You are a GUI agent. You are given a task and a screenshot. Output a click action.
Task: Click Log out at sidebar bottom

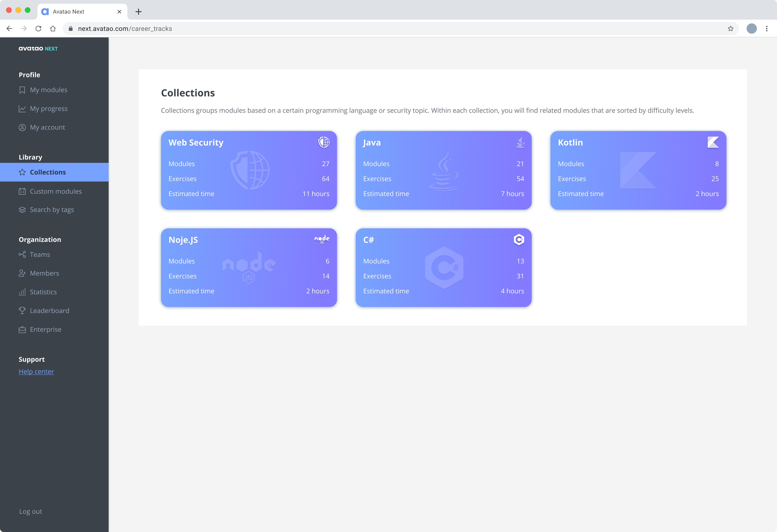(x=30, y=511)
